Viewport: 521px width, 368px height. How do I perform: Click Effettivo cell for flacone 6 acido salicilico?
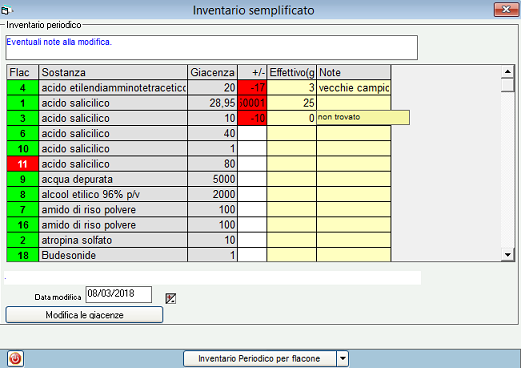(292, 133)
